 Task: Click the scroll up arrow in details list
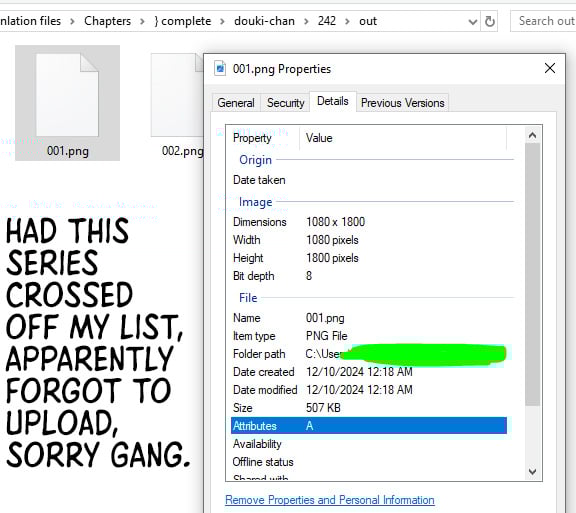[x=532, y=135]
